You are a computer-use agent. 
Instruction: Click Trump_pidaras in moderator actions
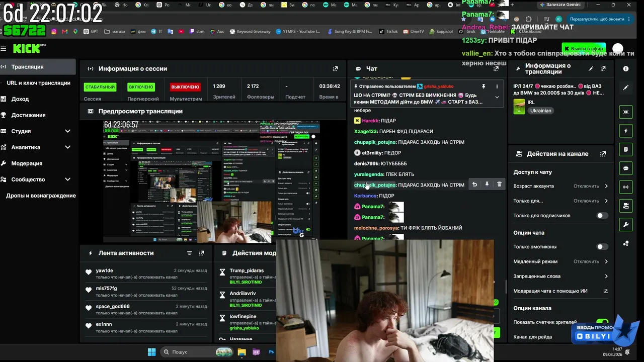coord(247,270)
